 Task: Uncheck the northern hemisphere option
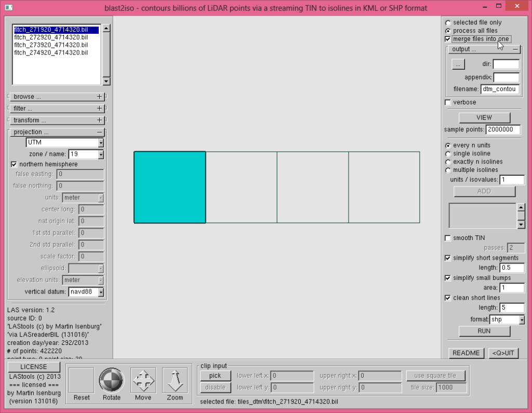(14, 164)
